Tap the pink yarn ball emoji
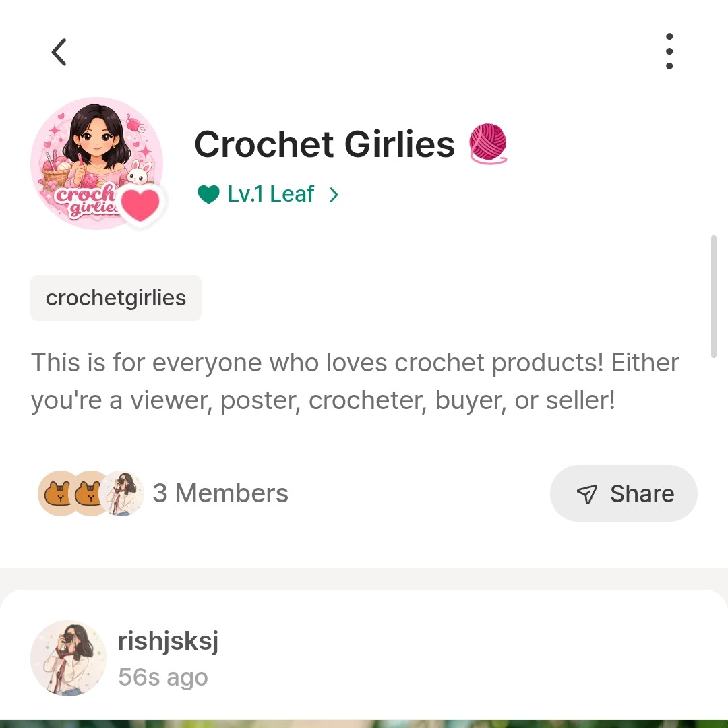The width and height of the screenshot is (728, 728). (487, 144)
